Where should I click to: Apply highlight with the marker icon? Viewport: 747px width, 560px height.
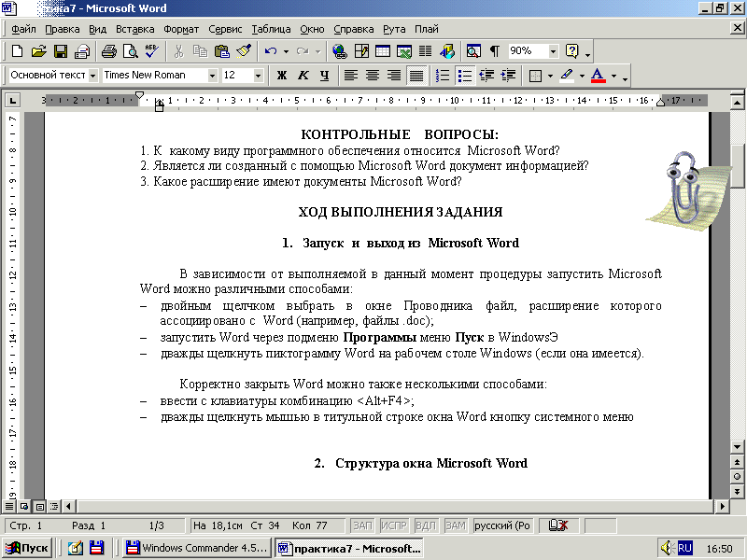tap(567, 76)
